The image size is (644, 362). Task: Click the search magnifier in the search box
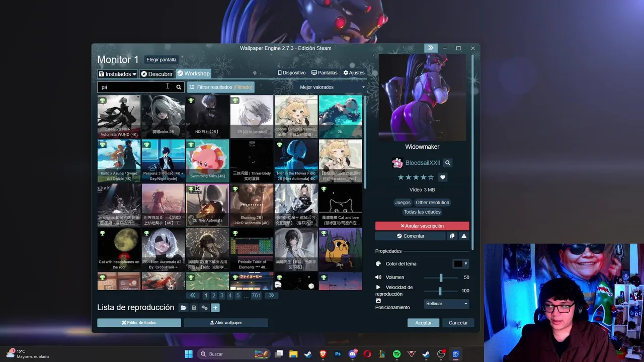click(x=179, y=87)
